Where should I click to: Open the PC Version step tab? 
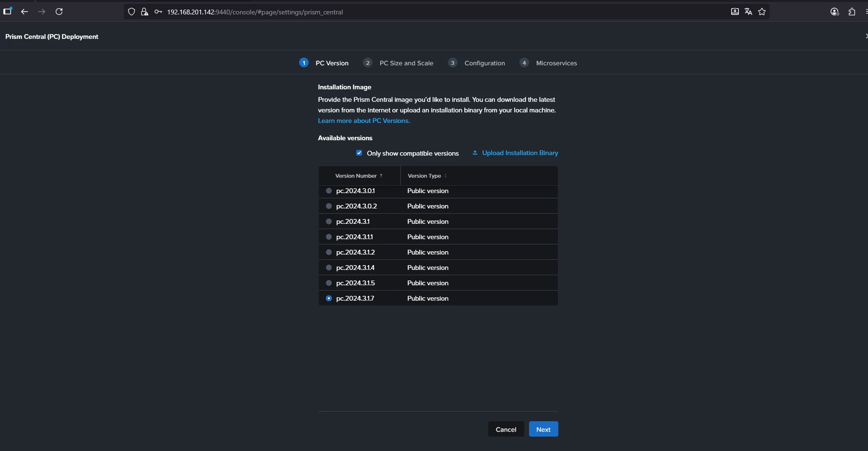[x=332, y=63]
